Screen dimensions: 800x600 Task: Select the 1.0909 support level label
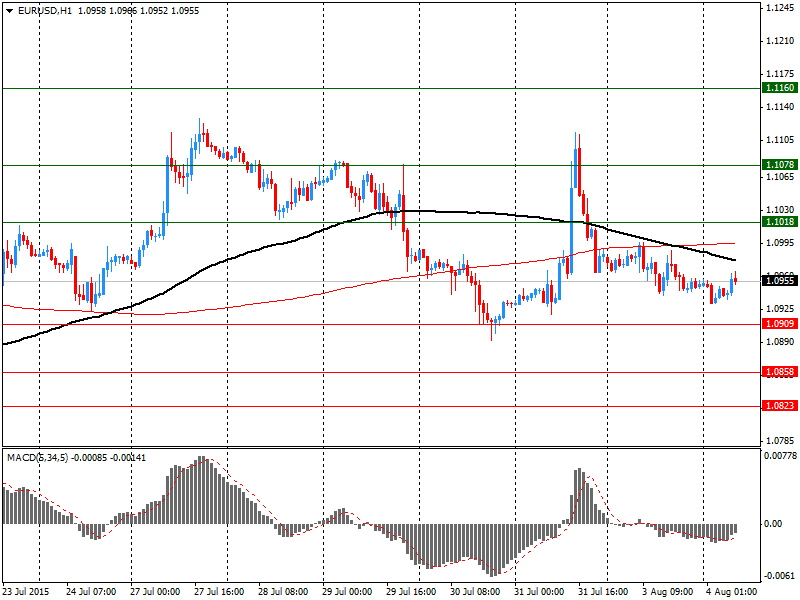pos(779,324)
